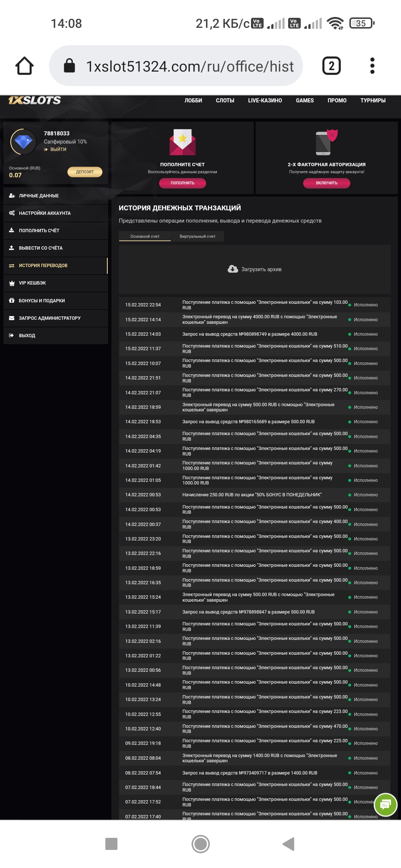This screenshot has width=401, height=868.
Task: Click the mail icon beside Запрос администратору
Action: (x=12, y=318)
